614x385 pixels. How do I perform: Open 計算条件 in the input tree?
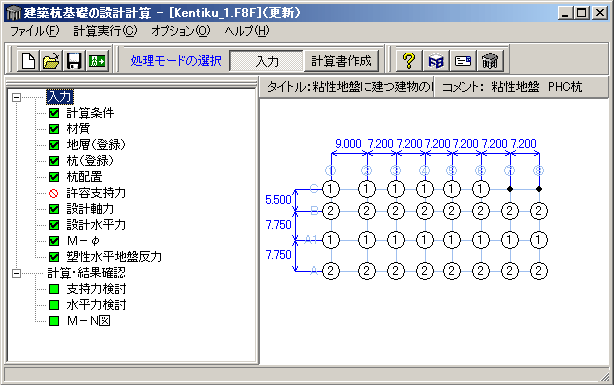(90, 113)
